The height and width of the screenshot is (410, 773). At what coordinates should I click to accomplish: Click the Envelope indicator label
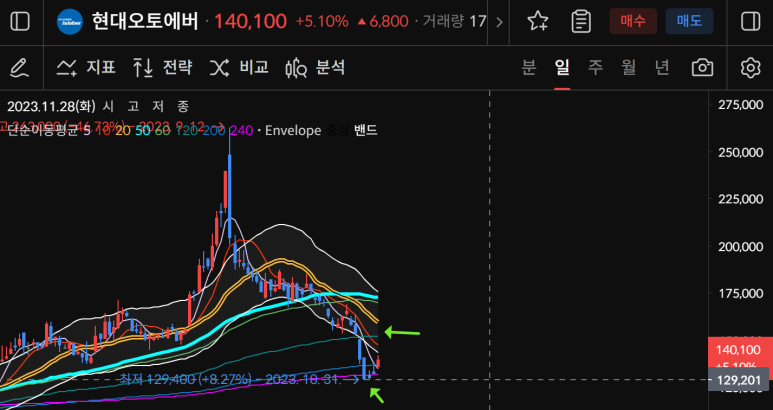(x=293, y=131)
